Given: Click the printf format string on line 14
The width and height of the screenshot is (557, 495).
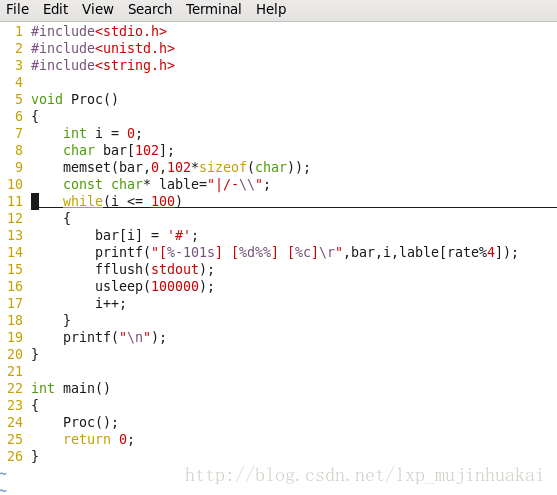Looking at the screenshot, I should pyautogui.click(x=247, y=252).
